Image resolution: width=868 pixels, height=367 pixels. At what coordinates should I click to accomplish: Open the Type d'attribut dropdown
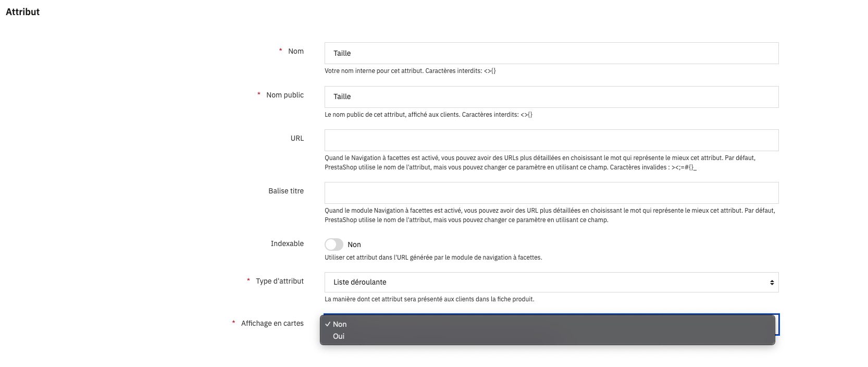(551, 282)
